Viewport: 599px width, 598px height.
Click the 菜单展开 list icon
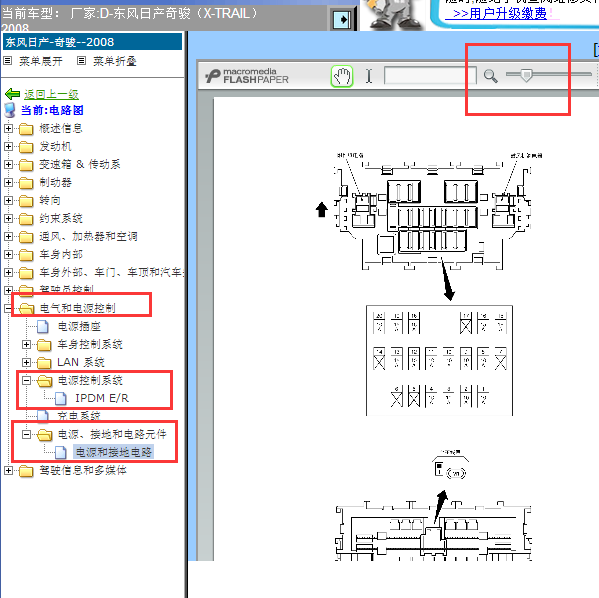[x=8, y=61]
